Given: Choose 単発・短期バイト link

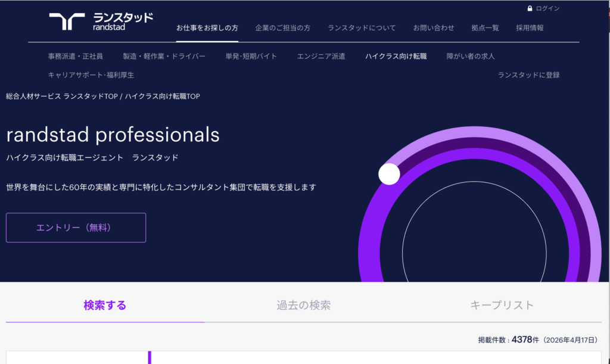Looking at the screenshot, I should 251,57.
